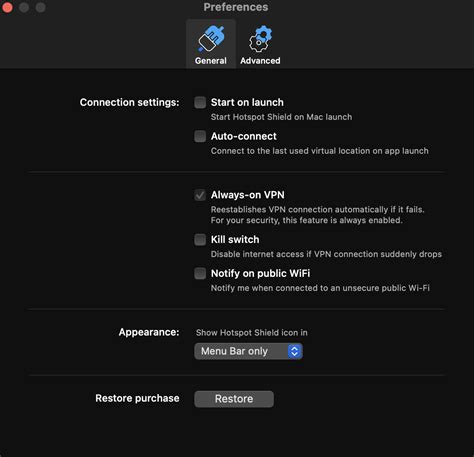Click the 'Kill switch' label
474x457 pixels.
coord(235,239)
